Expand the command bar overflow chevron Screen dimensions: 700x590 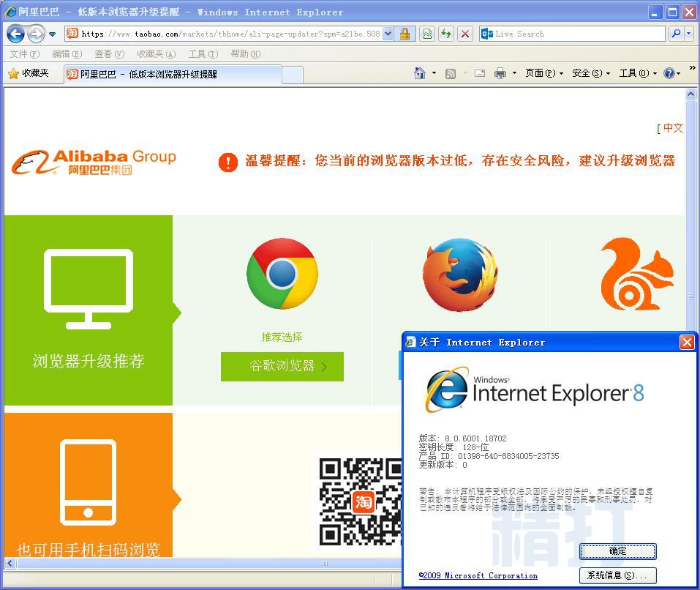pyautogui.click(x=692, y=68)
